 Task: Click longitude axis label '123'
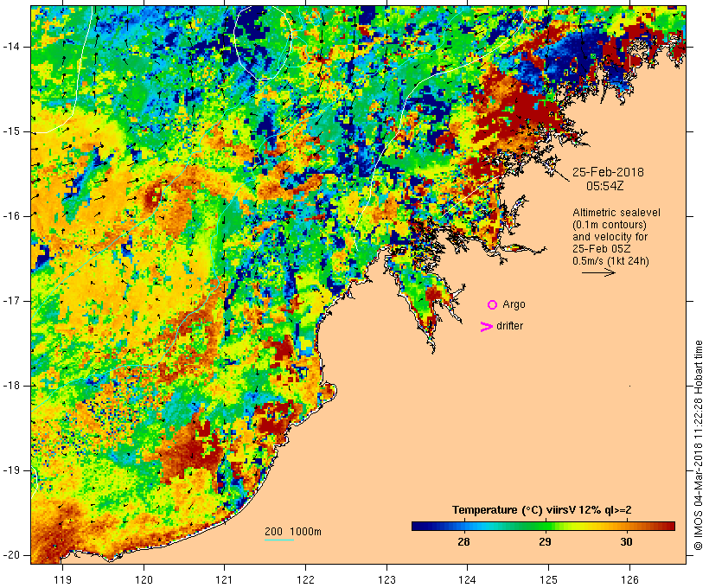click(x=386, y=579)
